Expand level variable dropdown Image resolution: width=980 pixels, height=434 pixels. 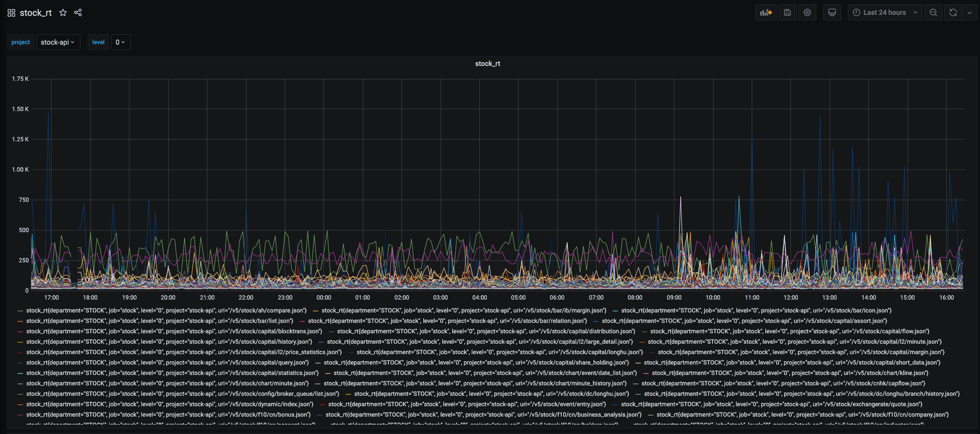pos(121,42)
